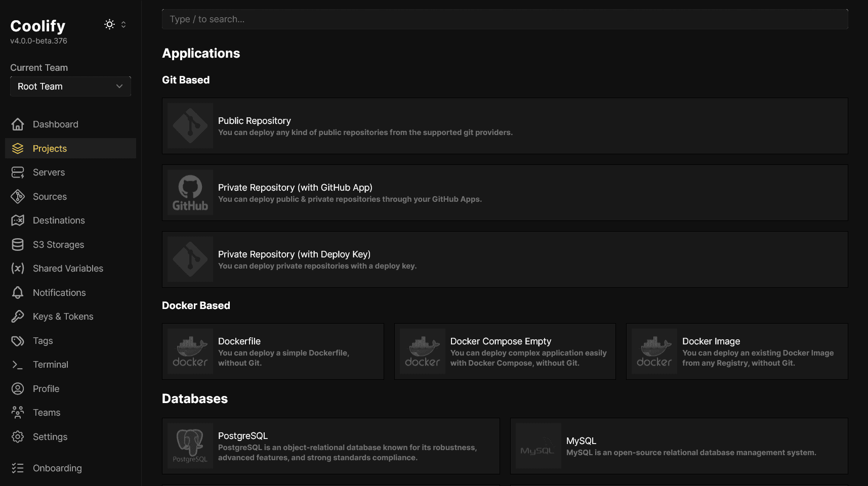This screenshot has height=486, width=868.
Task: Select the Tags icon in the sidebar
Action: [x=17, y=340]
